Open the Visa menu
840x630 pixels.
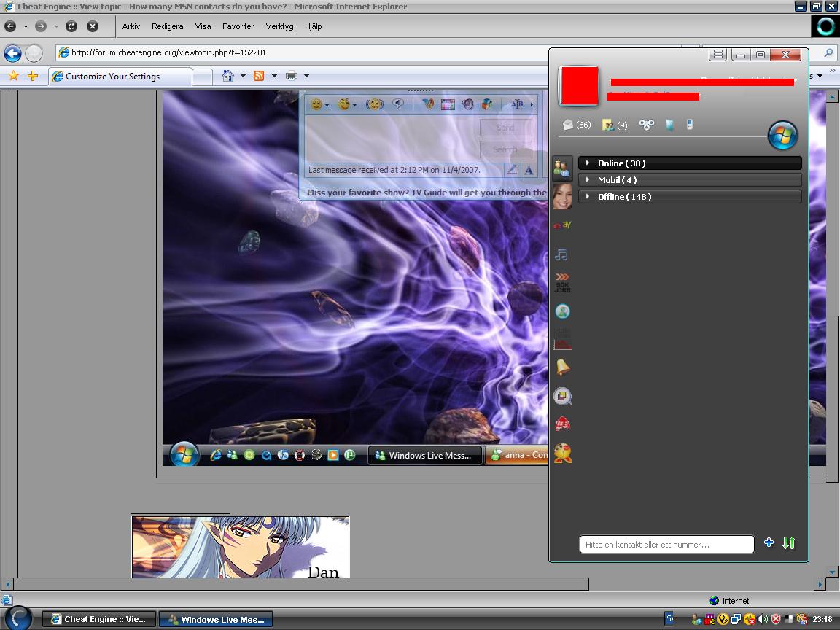coord(203,26)
